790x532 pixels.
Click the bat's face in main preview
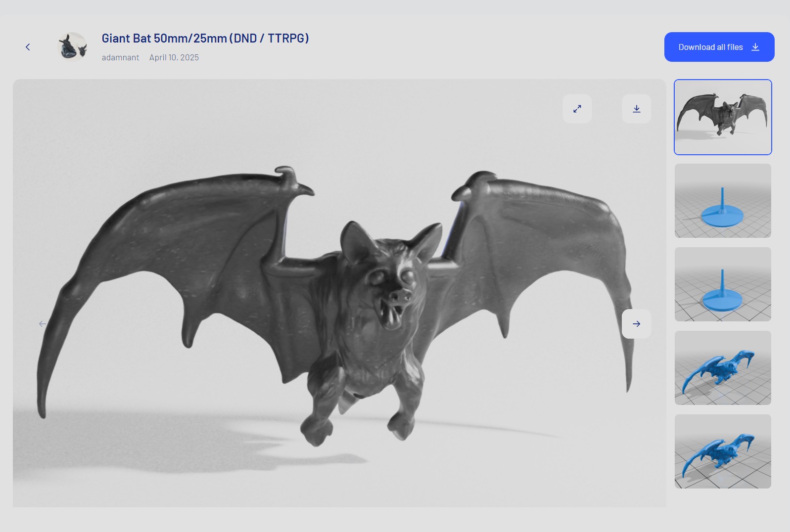(x=391, y=287)
